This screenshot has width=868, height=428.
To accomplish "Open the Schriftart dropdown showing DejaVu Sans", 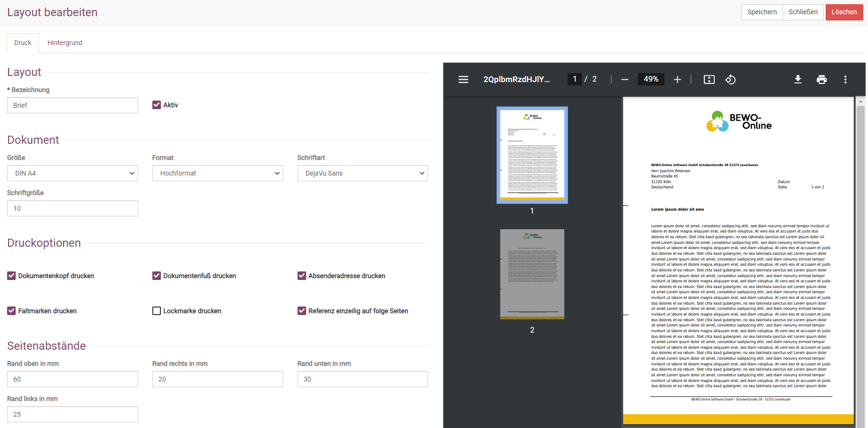I will pyautogui.click(x=363, y=173).
